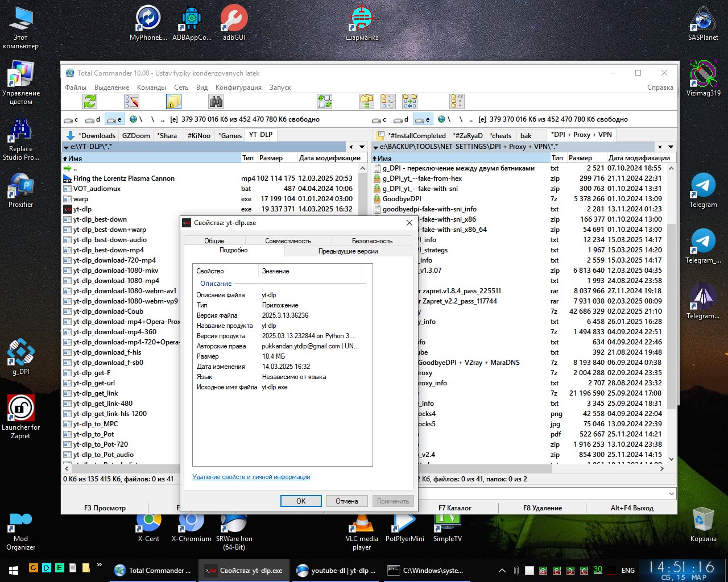Viewport: 728px width, 582px height.
Task: Switch to Предыдущие версии tab
Action: click(x=348, y=251)
